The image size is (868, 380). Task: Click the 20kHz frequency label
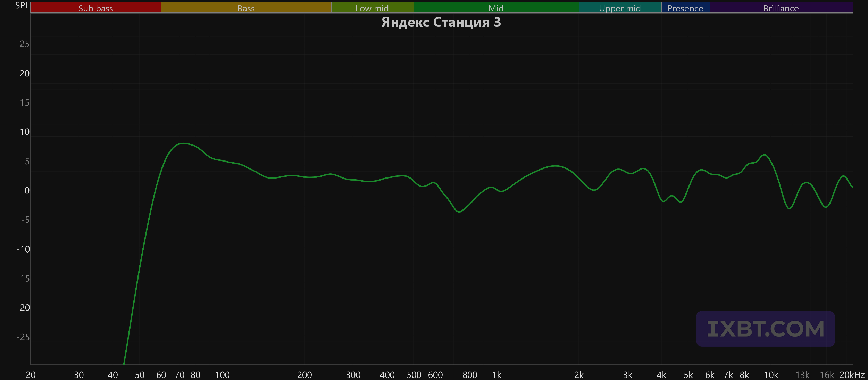click(x=852, y=375)
